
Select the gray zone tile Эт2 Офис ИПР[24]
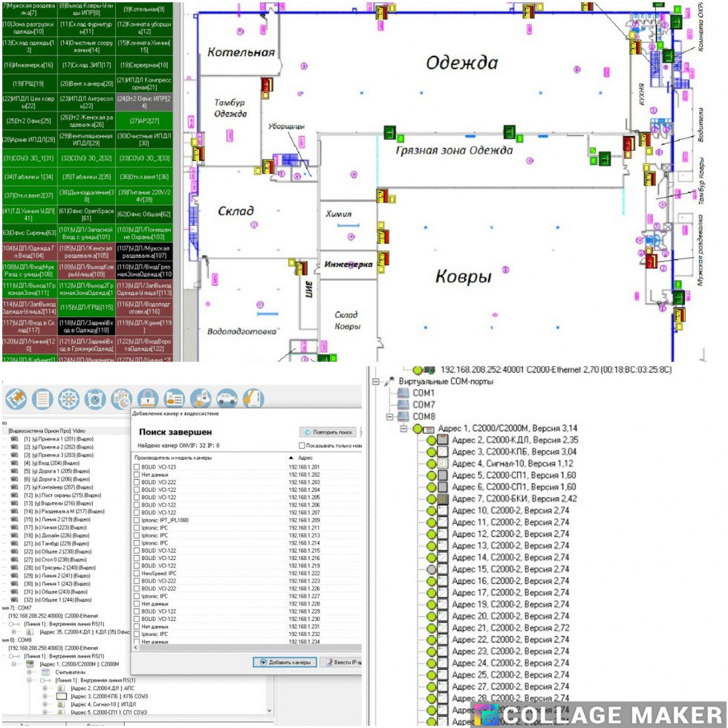[x=143, y=102]
